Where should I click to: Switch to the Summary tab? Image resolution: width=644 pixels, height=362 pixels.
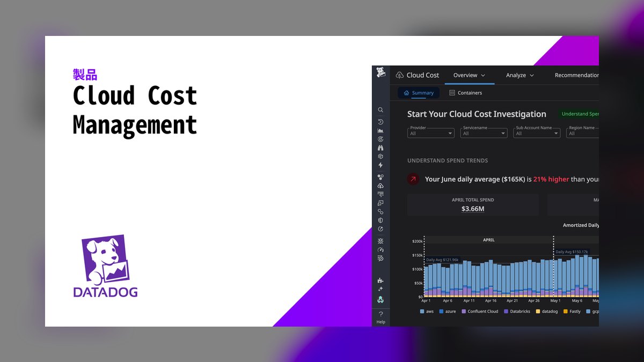click(x=419, y=93)
